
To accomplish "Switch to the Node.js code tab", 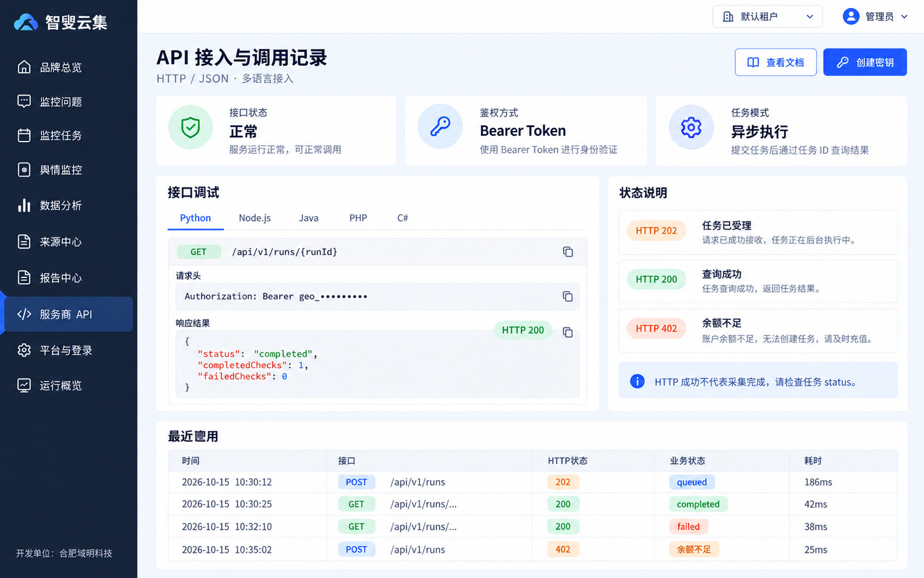I will tap(255, 218).
